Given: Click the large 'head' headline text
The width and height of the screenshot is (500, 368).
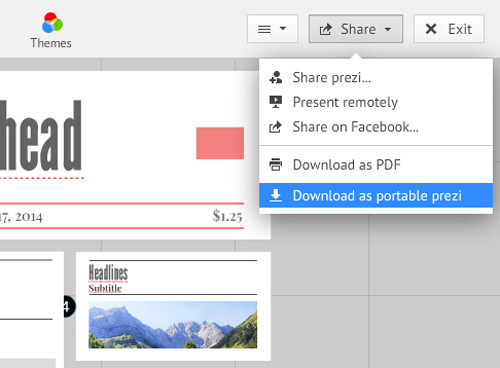Looking at the screenshot, I should tap(41, 136).
